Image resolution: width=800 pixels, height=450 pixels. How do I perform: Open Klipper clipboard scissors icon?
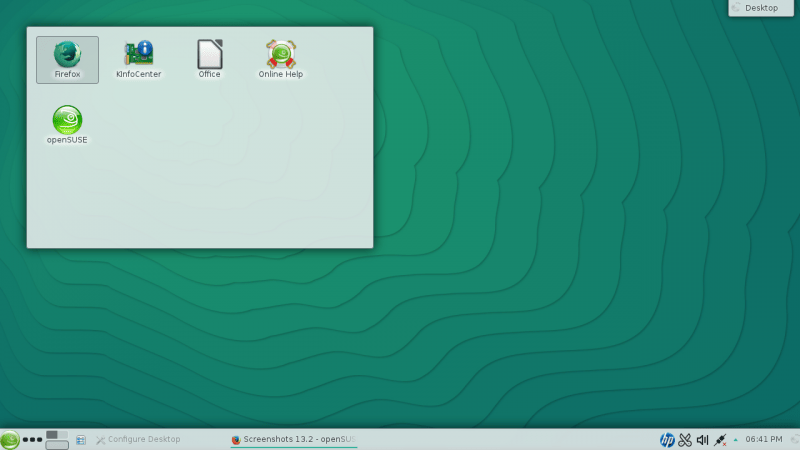(685, 439)
